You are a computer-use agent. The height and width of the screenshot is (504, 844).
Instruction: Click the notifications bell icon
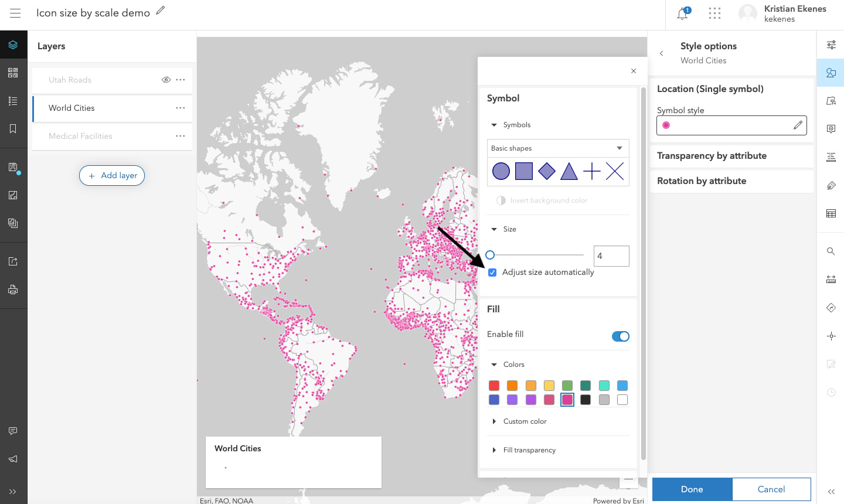pyautogui.click(x=682, y=14)
